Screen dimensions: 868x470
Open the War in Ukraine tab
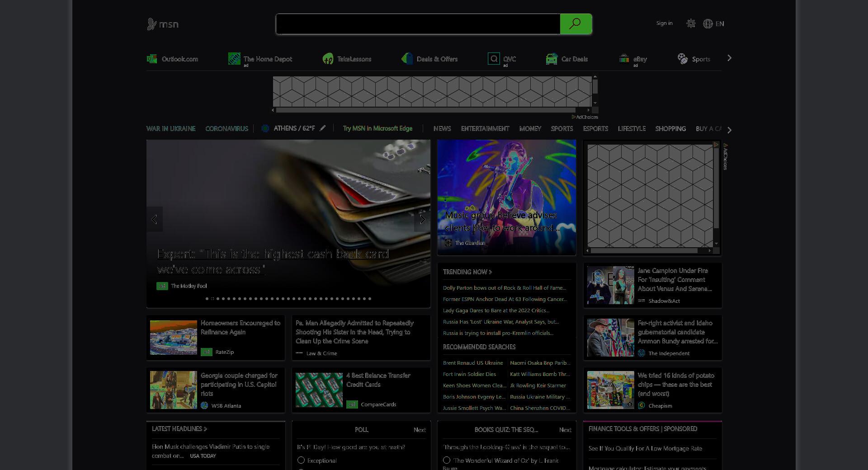(171, 128)
